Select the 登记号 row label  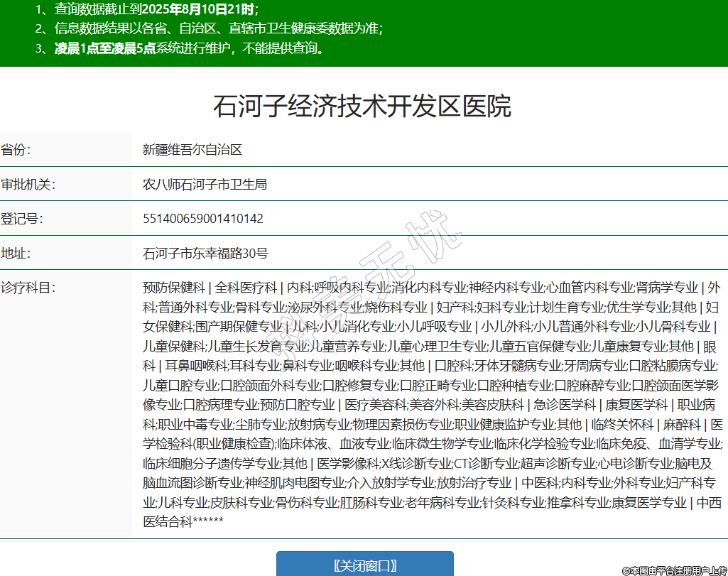coord(22,218)
